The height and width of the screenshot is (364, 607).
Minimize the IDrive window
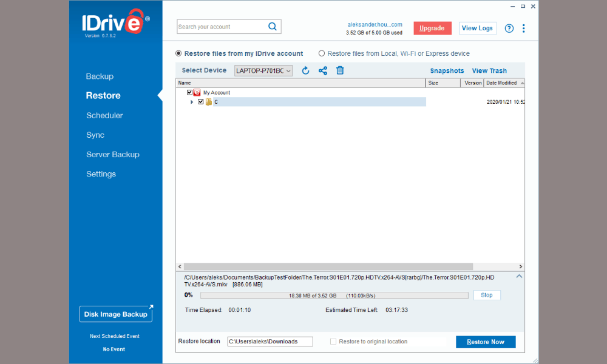coord(512,6)
